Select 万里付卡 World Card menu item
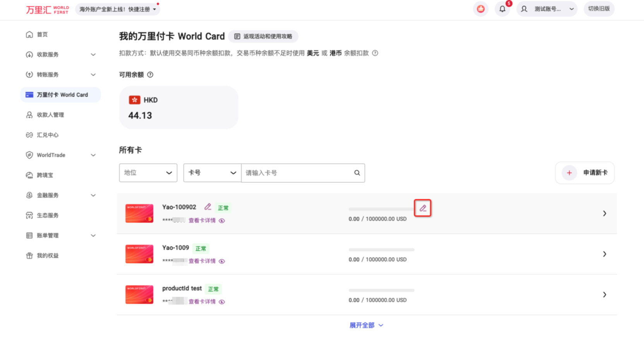 click(x=61, y=95)
